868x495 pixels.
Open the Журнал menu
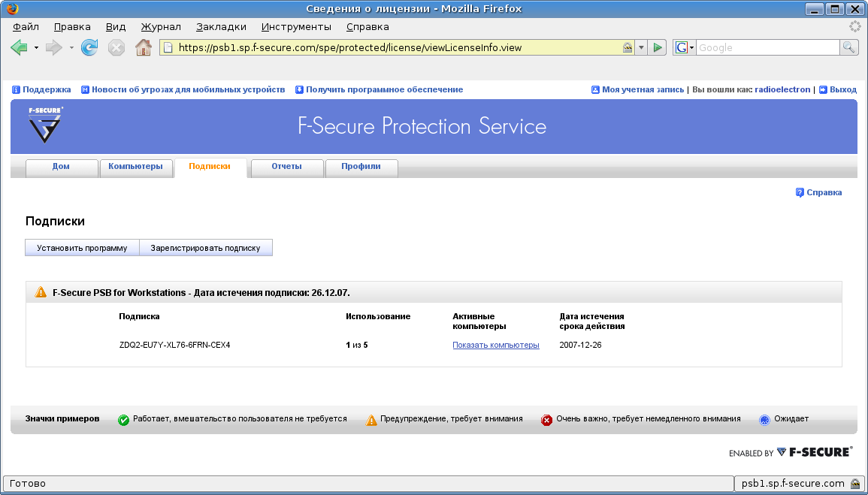click(161, 26)
